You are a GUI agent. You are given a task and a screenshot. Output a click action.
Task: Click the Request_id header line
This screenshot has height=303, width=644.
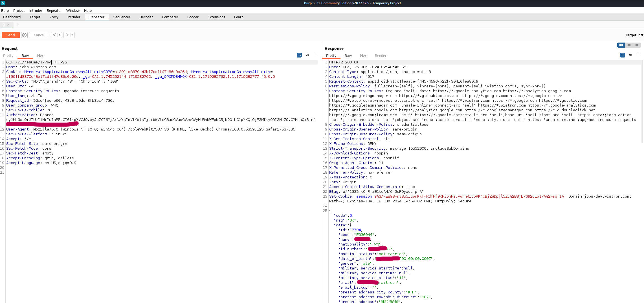[60, 100]
